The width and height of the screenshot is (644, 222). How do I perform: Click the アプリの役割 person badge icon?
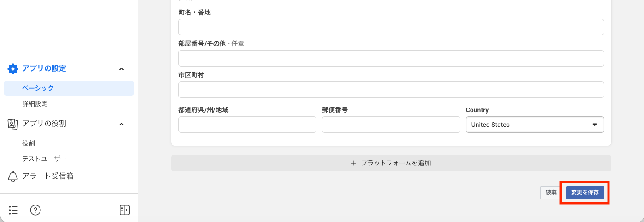13,124
